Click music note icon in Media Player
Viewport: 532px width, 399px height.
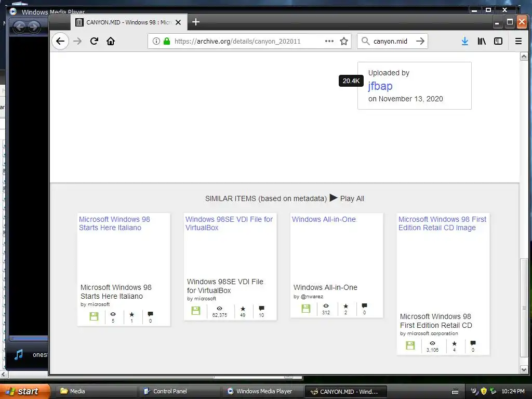[19, 354]
